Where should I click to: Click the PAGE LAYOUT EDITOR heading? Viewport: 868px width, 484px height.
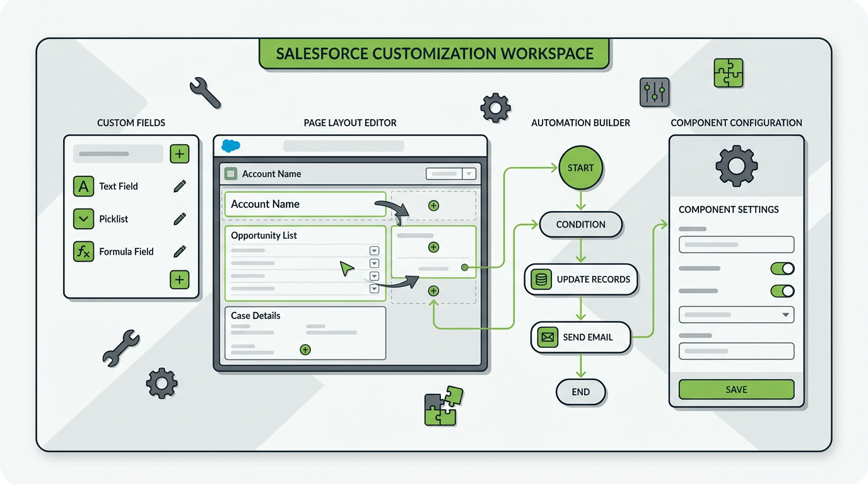350,123
